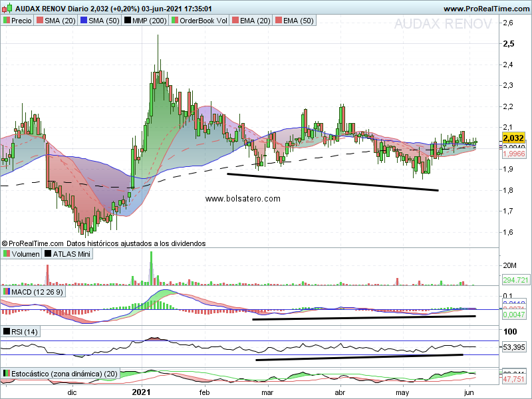Image resolution: width=532 pixels, height=399 pixels.
Task: Select the Volumen panel label
Action: (x=21, y=254)
